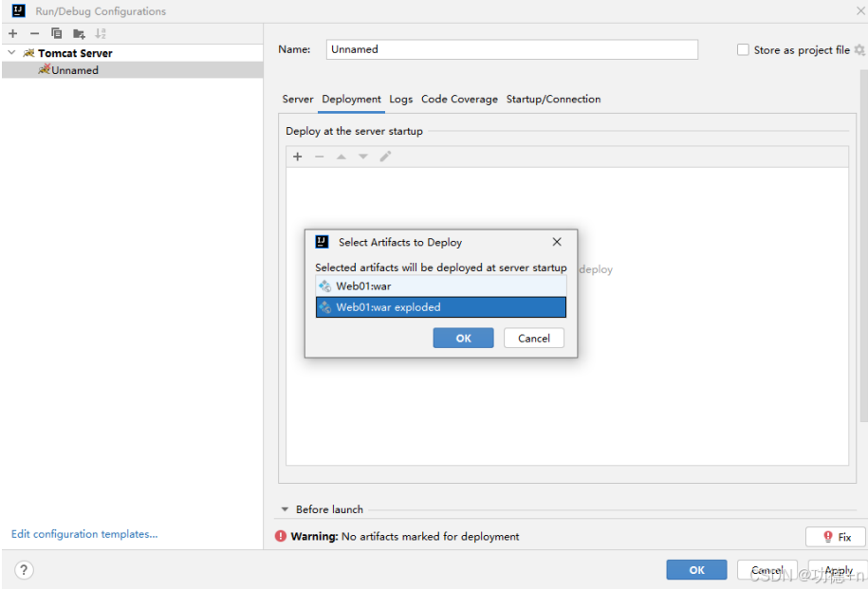868x590 pixels.
Task: Click Cancel in Run/Debug Configurations window
Action: (767, 569)
